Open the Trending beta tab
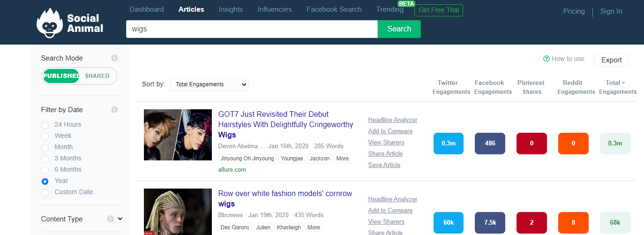This screenshot has width=644, height=235. (390, 9)
